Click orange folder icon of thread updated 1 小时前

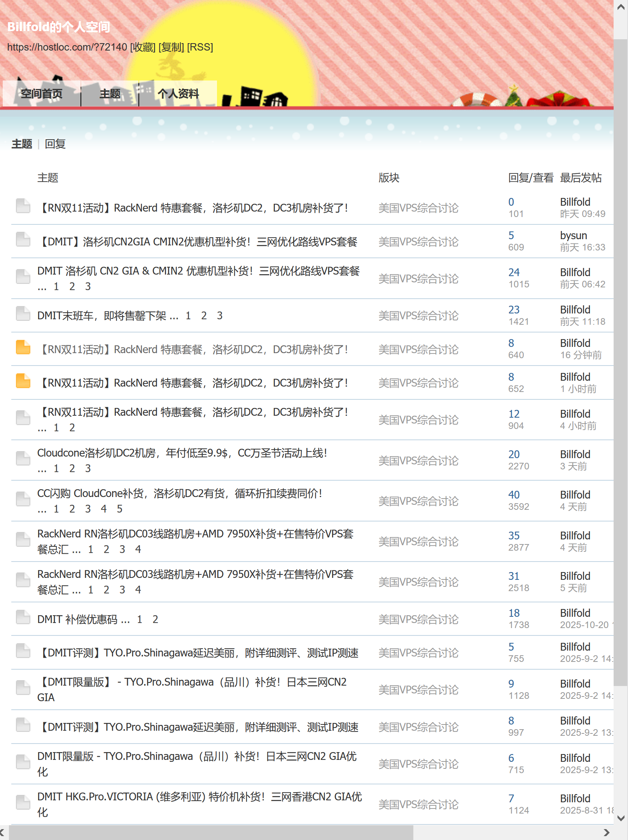pyautogui.click(x=23, y=381)
